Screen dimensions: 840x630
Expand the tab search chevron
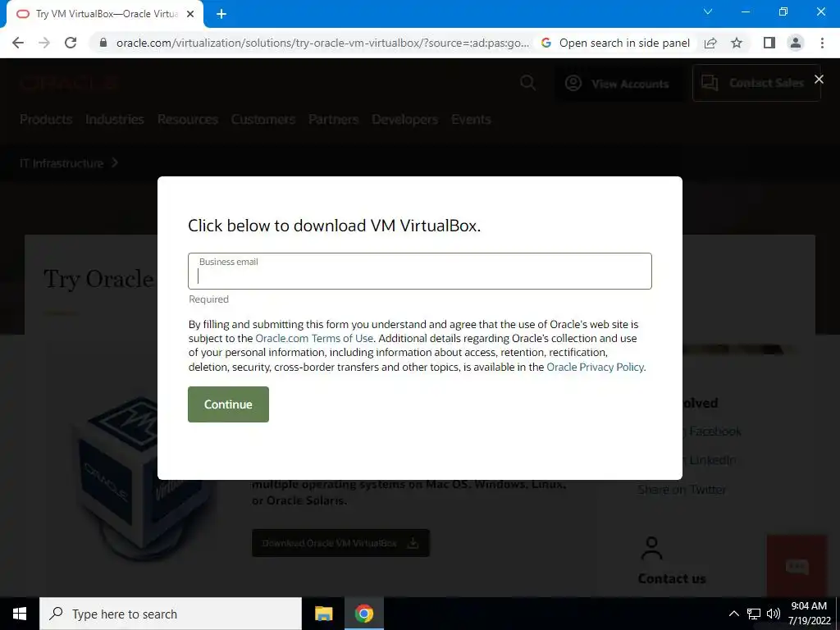coord(708,11)
